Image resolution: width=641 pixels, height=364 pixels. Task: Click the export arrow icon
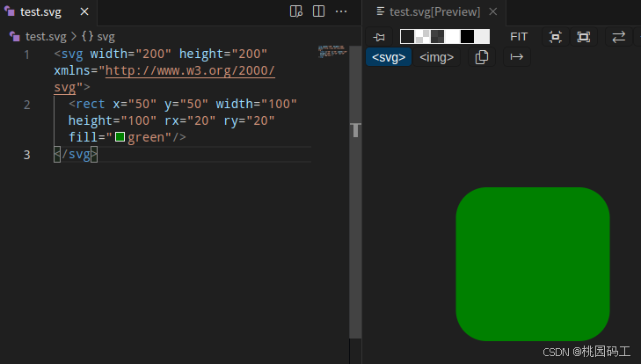pos(517,57)
